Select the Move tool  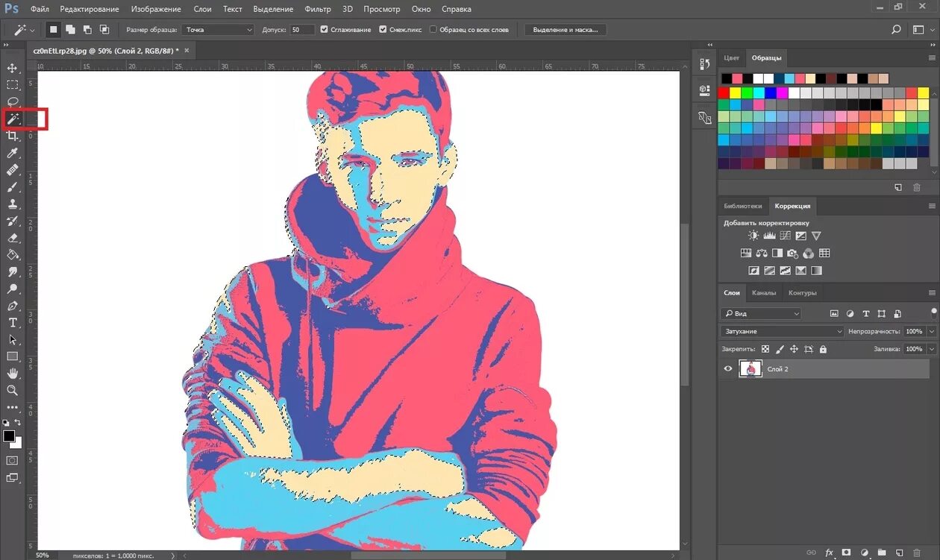tap(13, 68)
